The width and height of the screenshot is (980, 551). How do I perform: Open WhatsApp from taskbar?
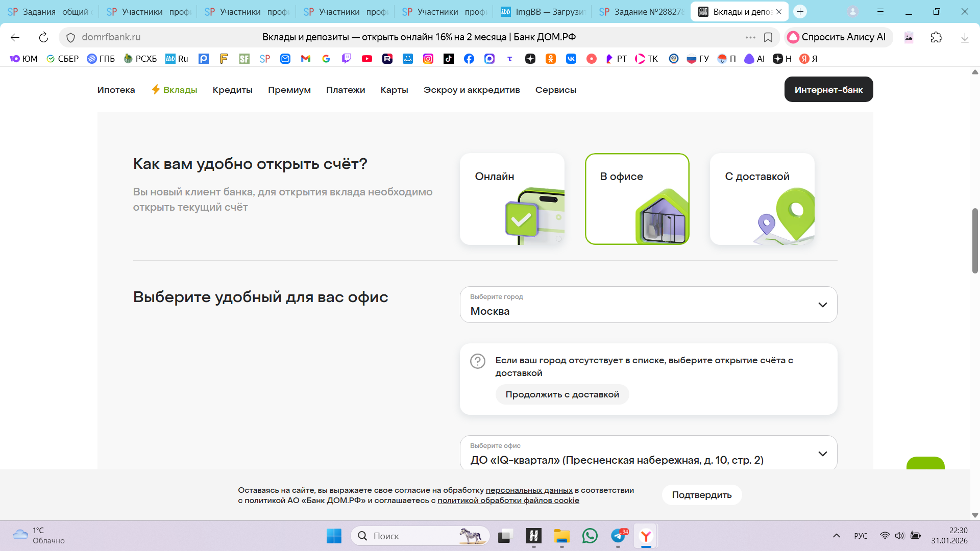pyautogui.click(x=590, y=536)
